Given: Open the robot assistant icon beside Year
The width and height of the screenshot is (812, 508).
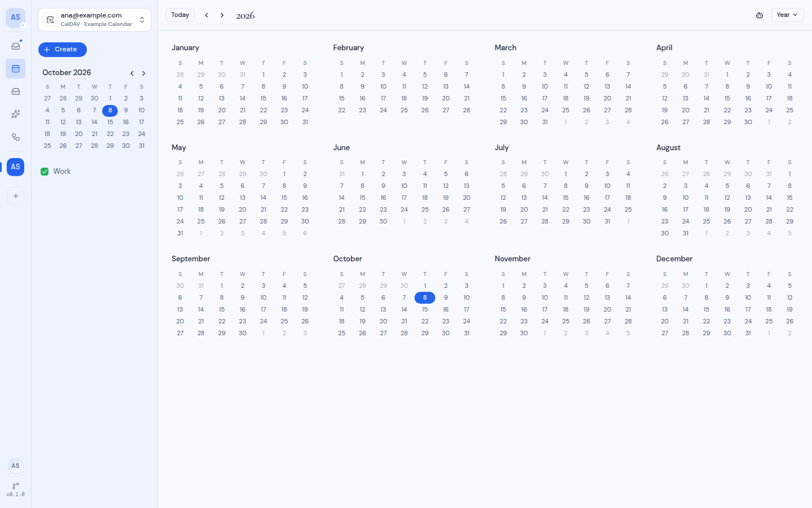Looking at the screenshot, I should 760,15.
